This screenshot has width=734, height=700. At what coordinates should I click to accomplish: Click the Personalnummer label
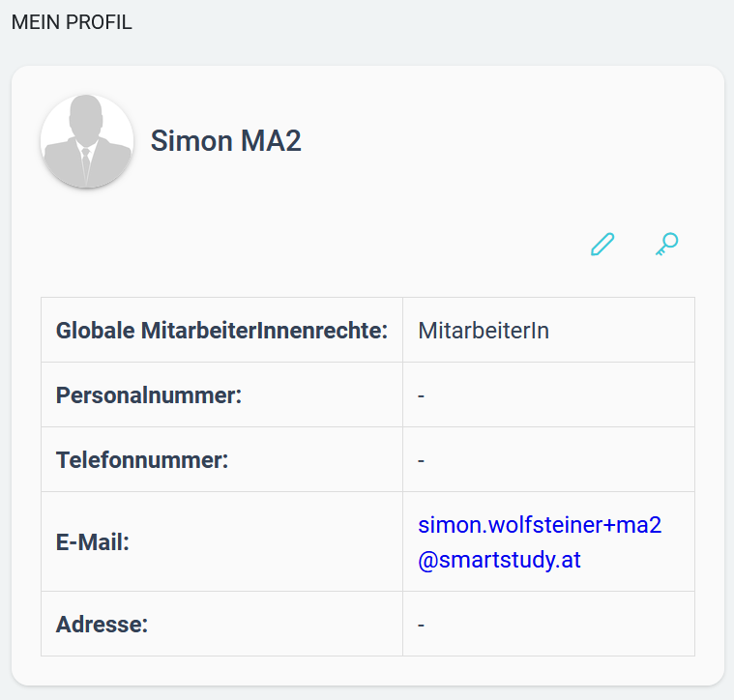coord(149,395)
